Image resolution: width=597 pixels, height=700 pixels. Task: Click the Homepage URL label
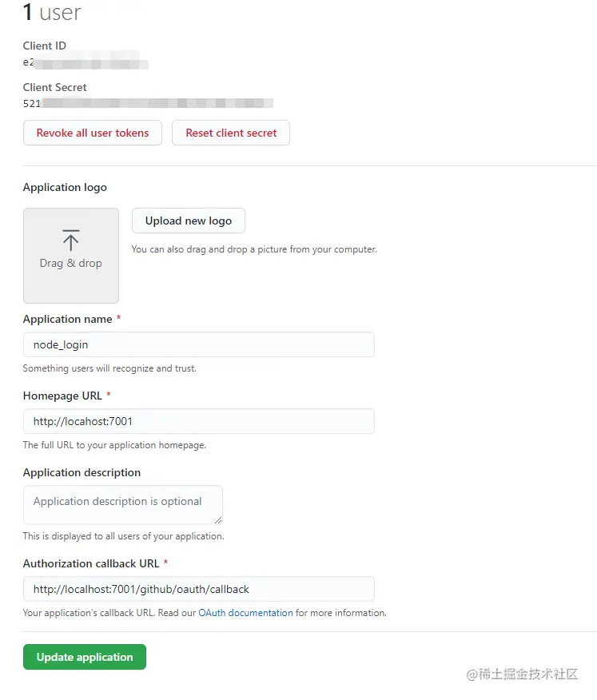[62, 396]
